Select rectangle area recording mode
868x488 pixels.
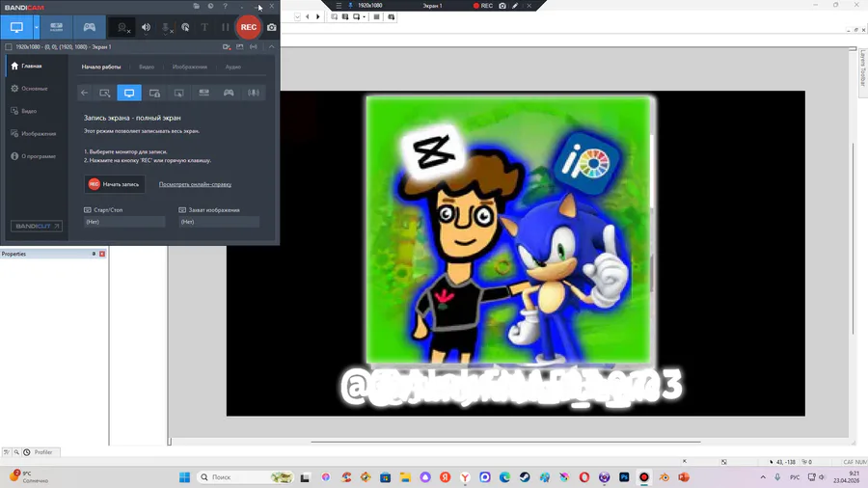pyautogui.click(x=104, y=93)
